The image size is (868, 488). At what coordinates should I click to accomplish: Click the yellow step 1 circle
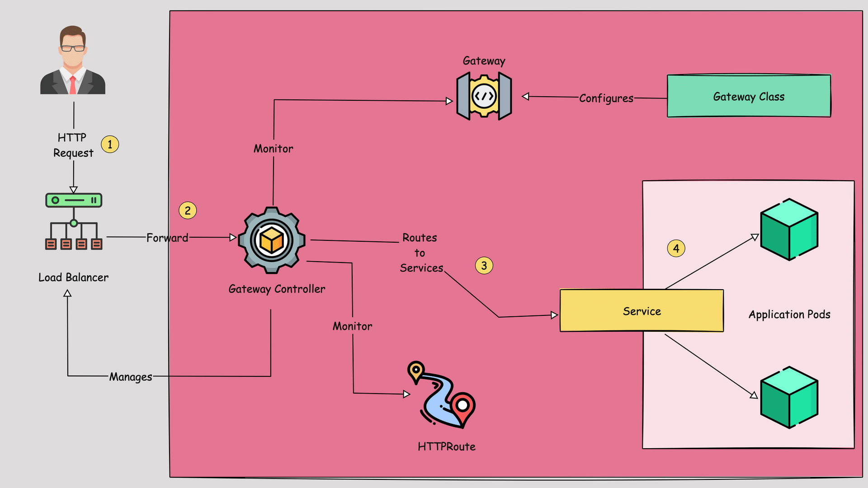pyautogui.click(x=110, y=145)
